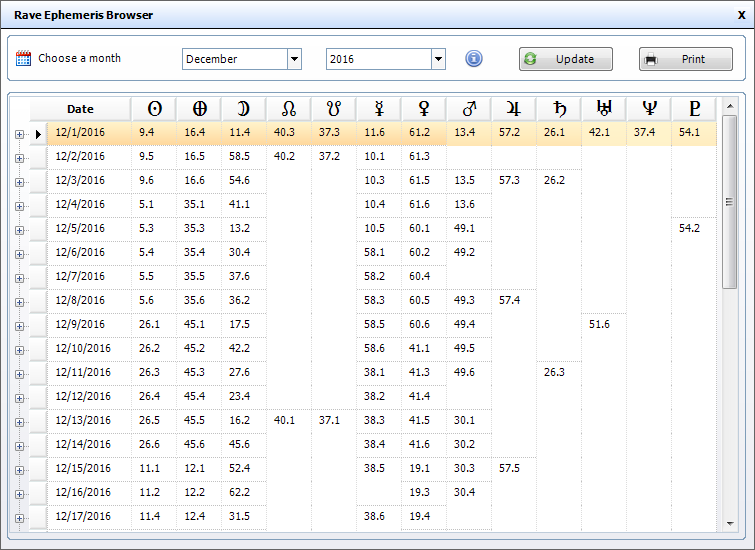The height and width of the screenshot is (550, 755).
Task: Click the Saturn value 26.3
Action: click(554, 372)
